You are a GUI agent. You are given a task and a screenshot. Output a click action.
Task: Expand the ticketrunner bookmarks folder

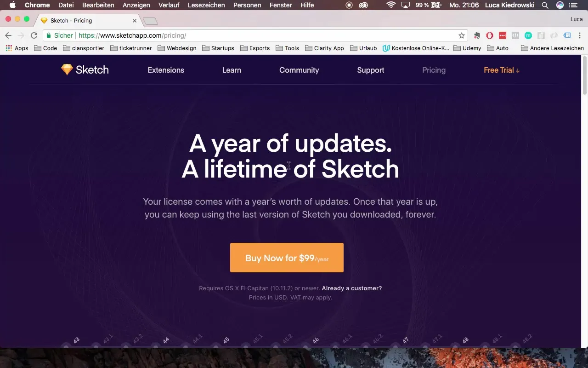coord(131,48)
